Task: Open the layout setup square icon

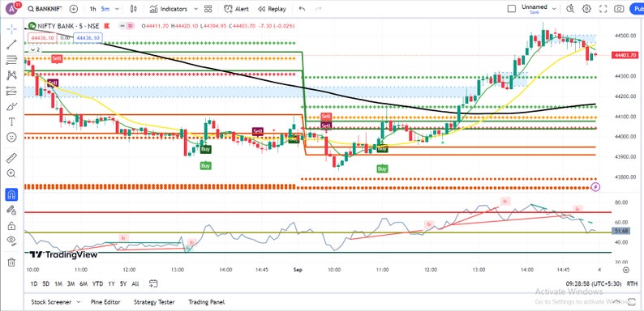Action: pyautogui.click(x=511, y=9)
